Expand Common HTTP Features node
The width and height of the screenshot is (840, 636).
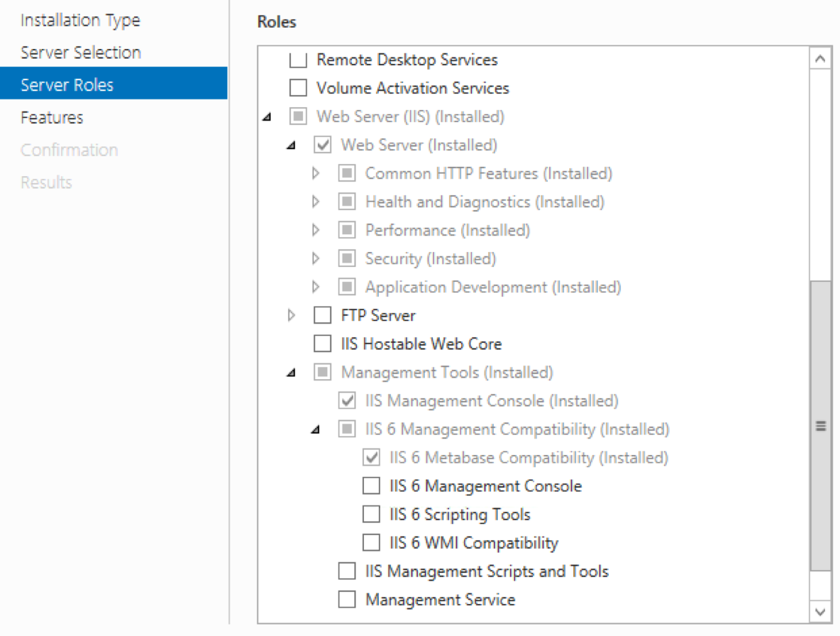pyautogui.click(x=316, y=173)
